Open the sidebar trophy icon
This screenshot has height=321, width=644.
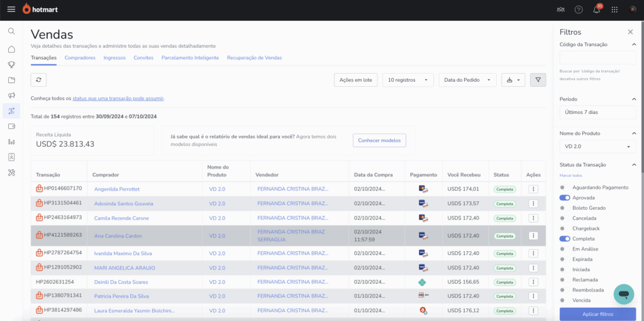pos(11,65)
